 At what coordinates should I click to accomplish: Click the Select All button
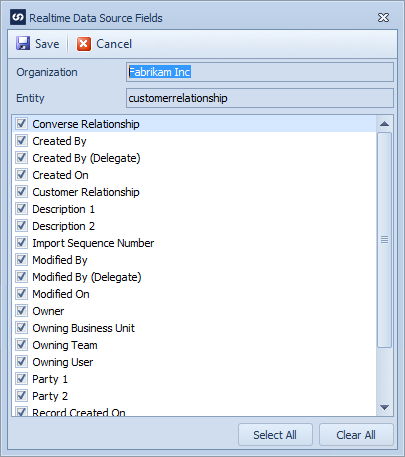tap(275, 435)
